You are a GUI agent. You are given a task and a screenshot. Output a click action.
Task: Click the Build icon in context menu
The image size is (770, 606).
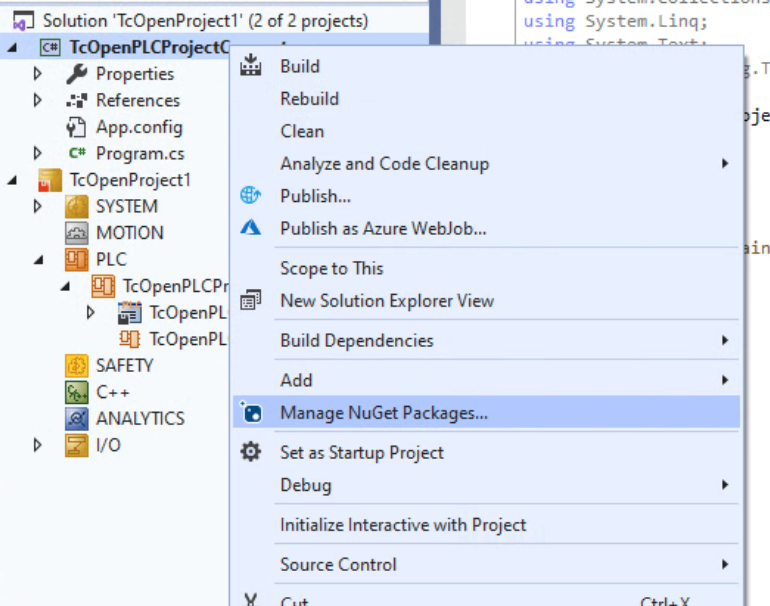(x=250, y=65)
